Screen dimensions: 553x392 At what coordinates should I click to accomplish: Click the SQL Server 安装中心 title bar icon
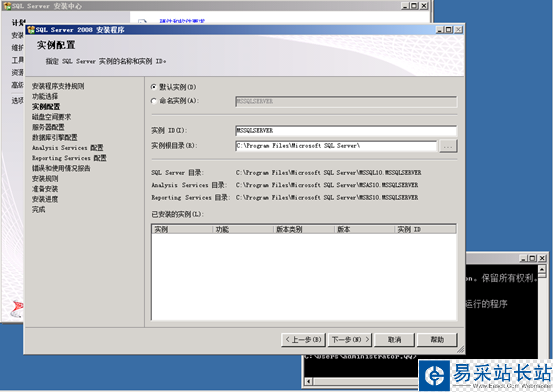(x=7, y=6)
